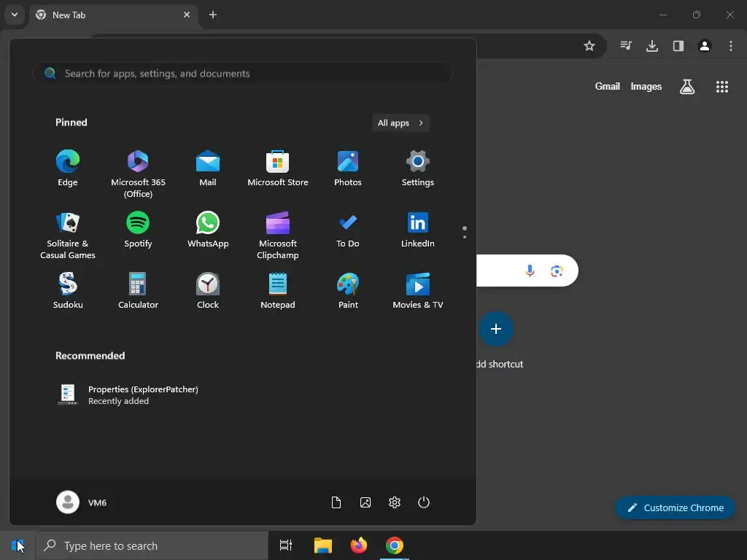Open Solitaire & Casual Games
Image resolution: width=747 pixels, height=560 pixels.
point(68,236)
